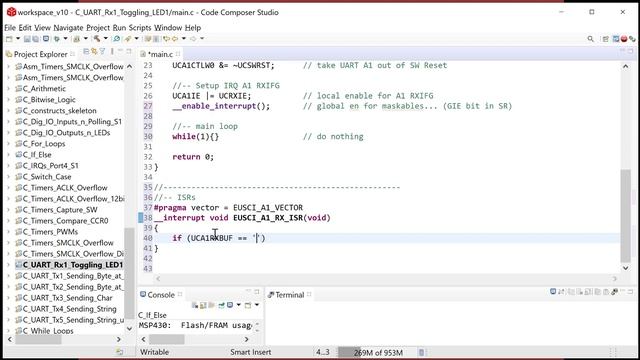Click the red CCS Debug perspective icon
The height and width of the screenshot is (360, 640).
pyautogui.click(x=624, y=39)
